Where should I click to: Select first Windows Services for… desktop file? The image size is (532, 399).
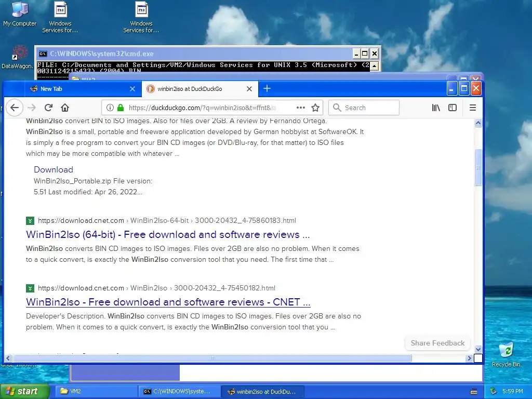(60, 17)
